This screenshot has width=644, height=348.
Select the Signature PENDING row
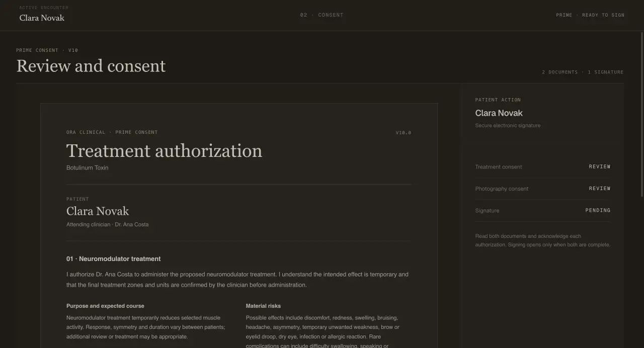542,210
